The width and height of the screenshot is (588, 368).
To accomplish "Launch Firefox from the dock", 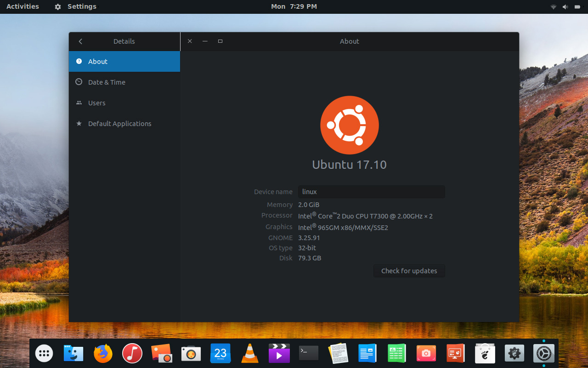I will pyautogui.click(x=103, y=353).
